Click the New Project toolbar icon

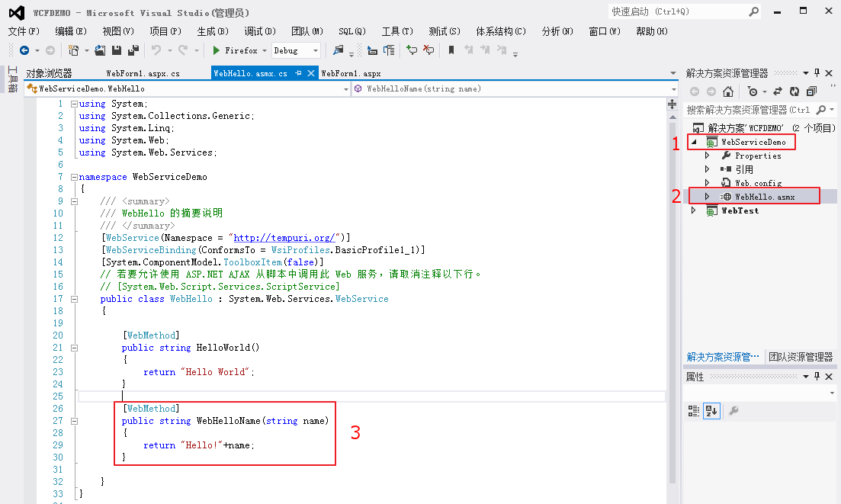73,50
